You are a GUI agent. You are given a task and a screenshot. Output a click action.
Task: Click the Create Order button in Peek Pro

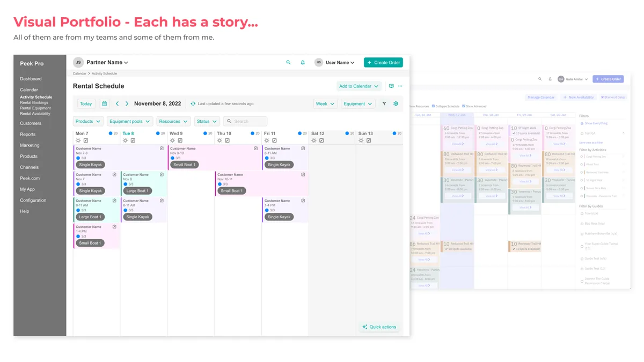click(x=383, y=63)
